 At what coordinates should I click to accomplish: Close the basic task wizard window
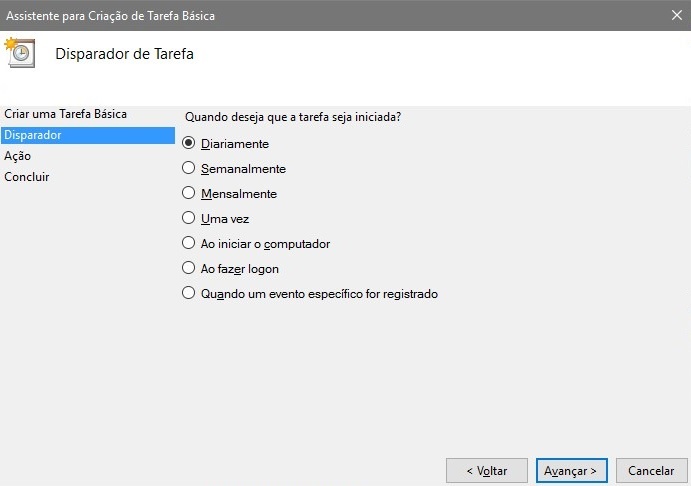[x=675, y=16]
